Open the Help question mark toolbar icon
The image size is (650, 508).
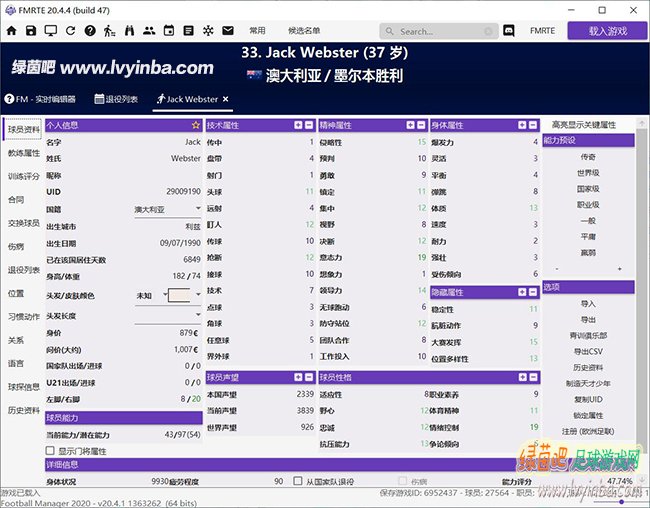(90, 31)
